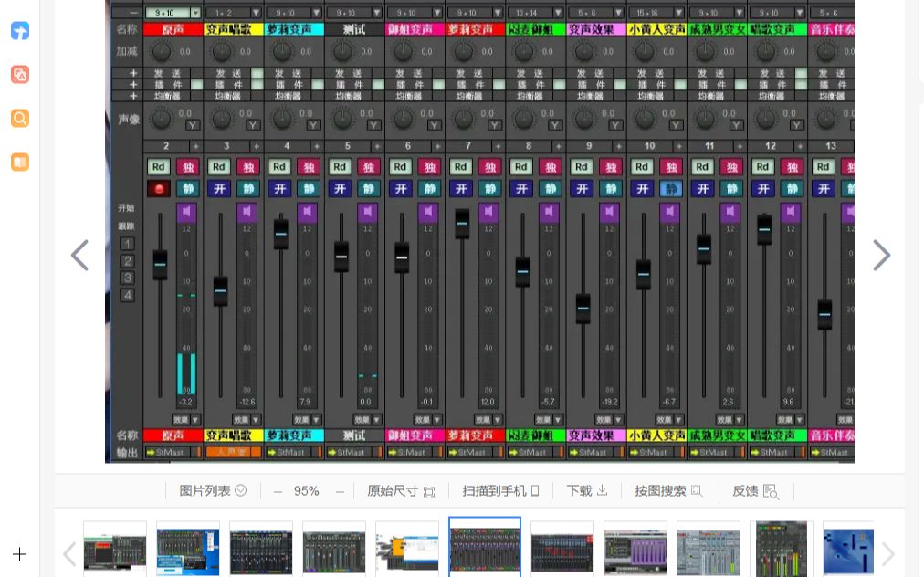Go to previous image arrow
Viewport: 924px width, 577px height.
[x=79, y=256]
